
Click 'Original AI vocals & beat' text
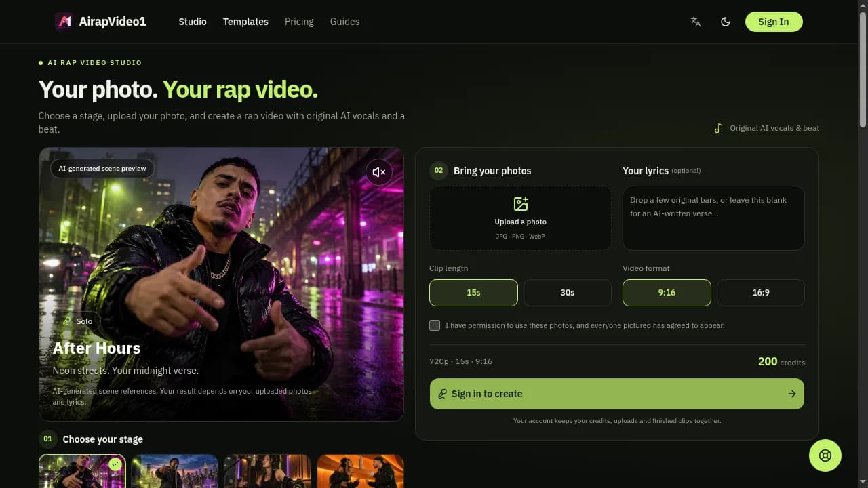[x=774, y=128]
